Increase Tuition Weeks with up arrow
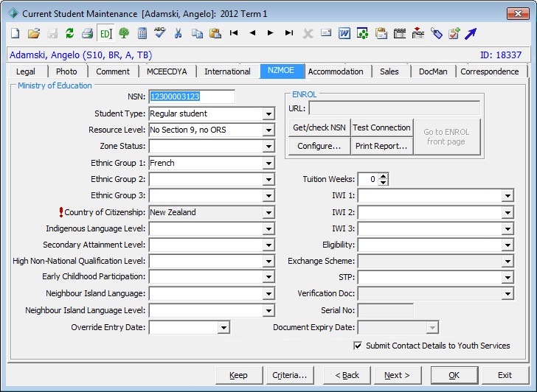537x392 pixels. click(384, 176)
